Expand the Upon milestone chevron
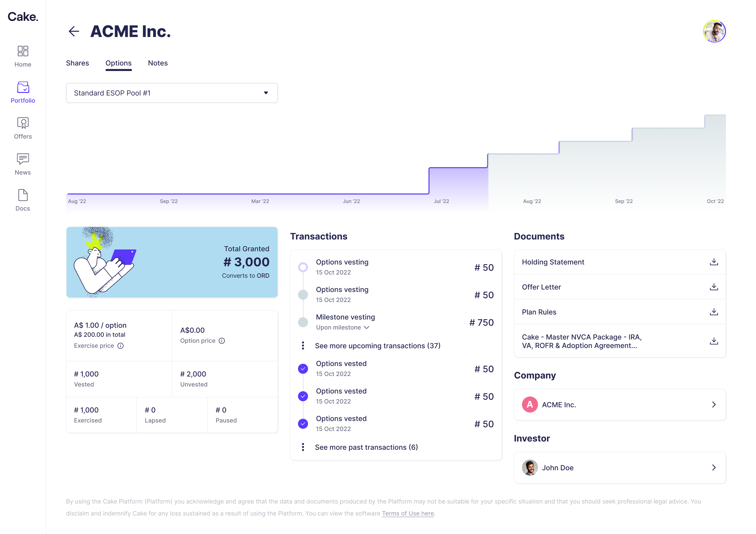The image size is (756, 534). coord(366,327)
